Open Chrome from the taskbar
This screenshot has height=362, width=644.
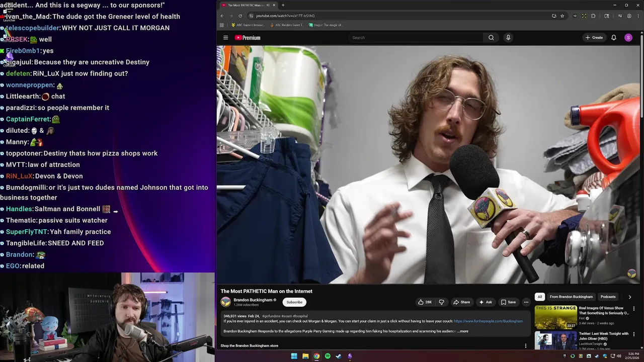coord(316,356)
